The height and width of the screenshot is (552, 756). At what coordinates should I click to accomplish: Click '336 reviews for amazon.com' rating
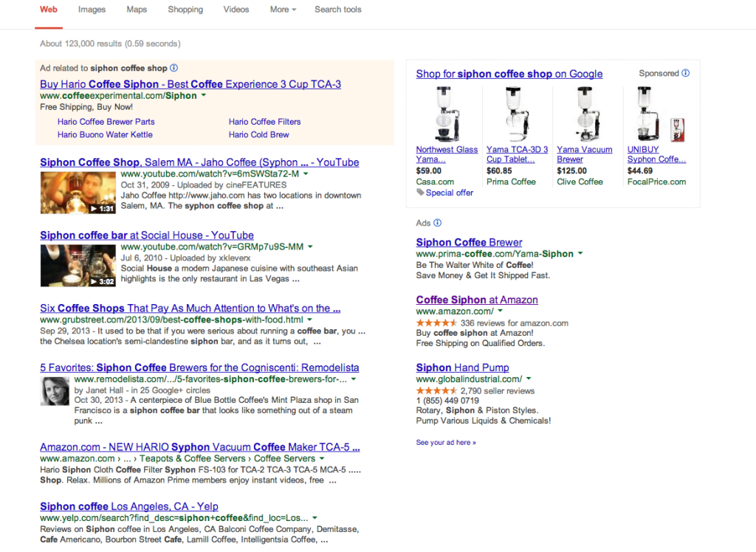[515, 323]
